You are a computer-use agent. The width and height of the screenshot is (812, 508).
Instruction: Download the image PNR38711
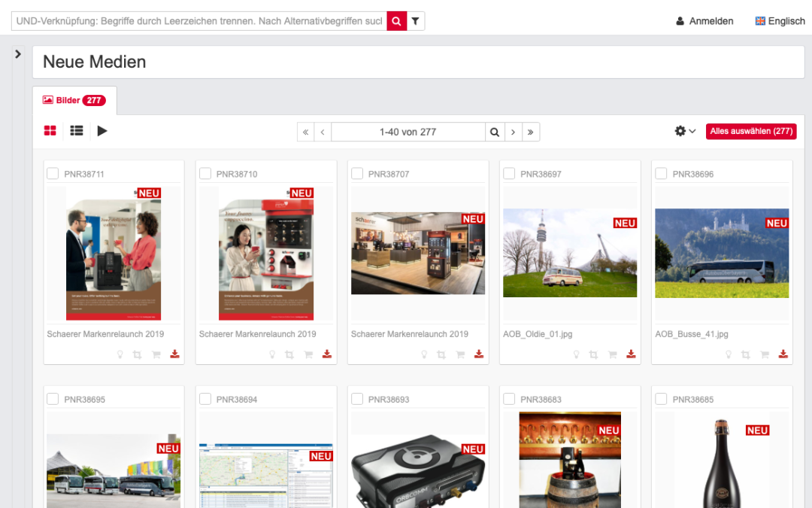pos(174,354)
